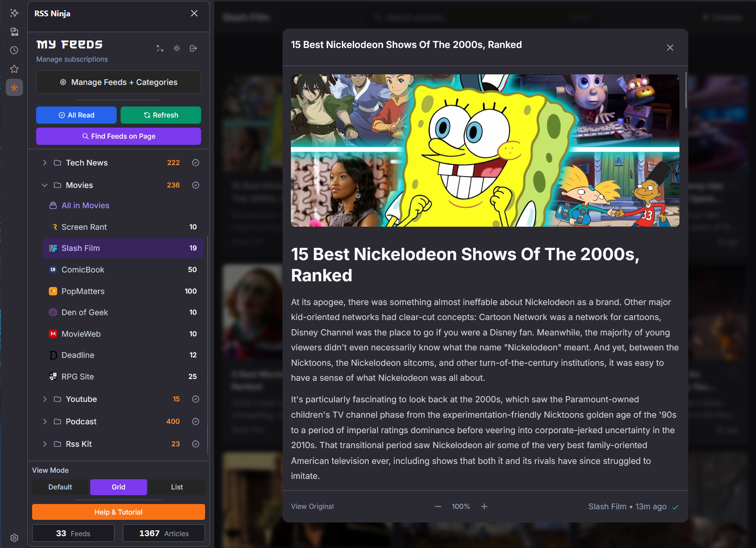Open the ComicBook feed in the list
This screenshot has height=548, width=756.
point(83,269)
